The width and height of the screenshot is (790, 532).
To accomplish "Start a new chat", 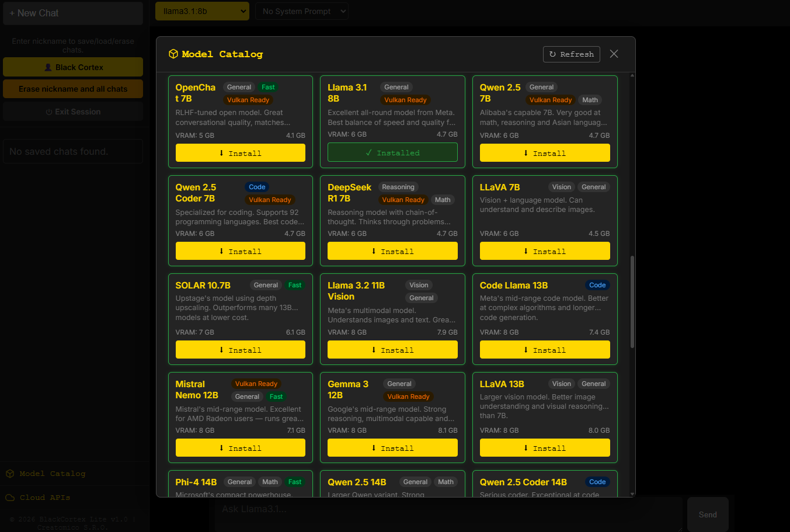I will tap(73, 13).
